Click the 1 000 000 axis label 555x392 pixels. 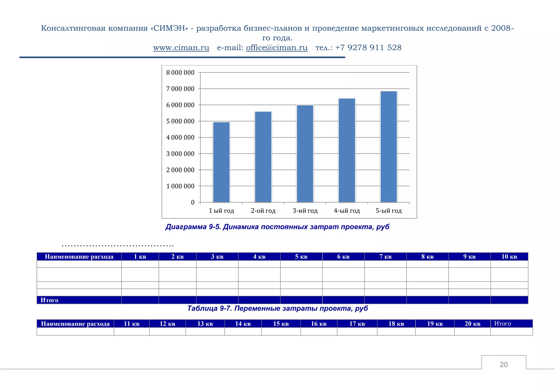(x=180, y=186)
